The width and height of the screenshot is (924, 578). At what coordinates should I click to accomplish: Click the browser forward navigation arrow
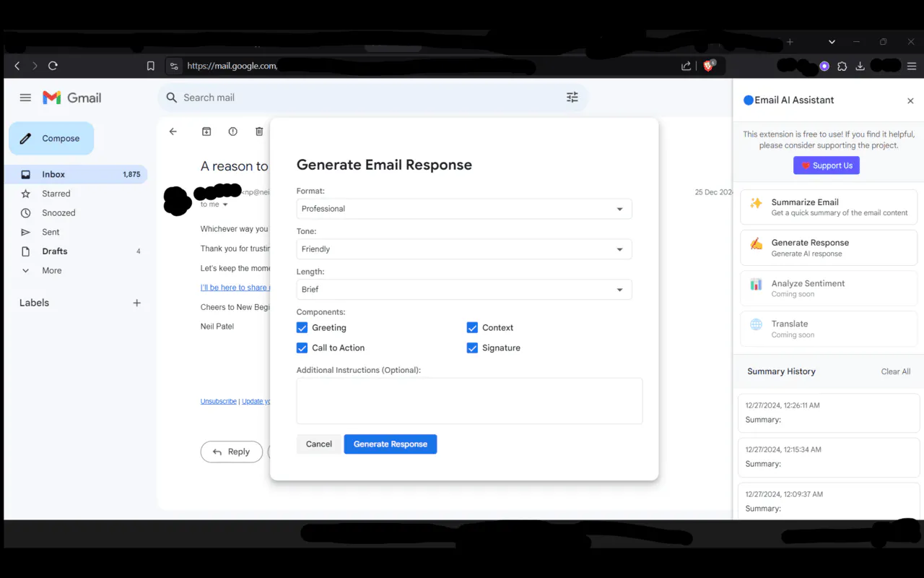click(x=35, y=66)
